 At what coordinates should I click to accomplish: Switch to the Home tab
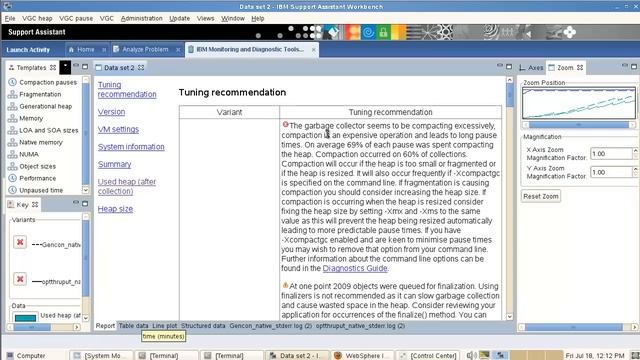click(85, 49)
